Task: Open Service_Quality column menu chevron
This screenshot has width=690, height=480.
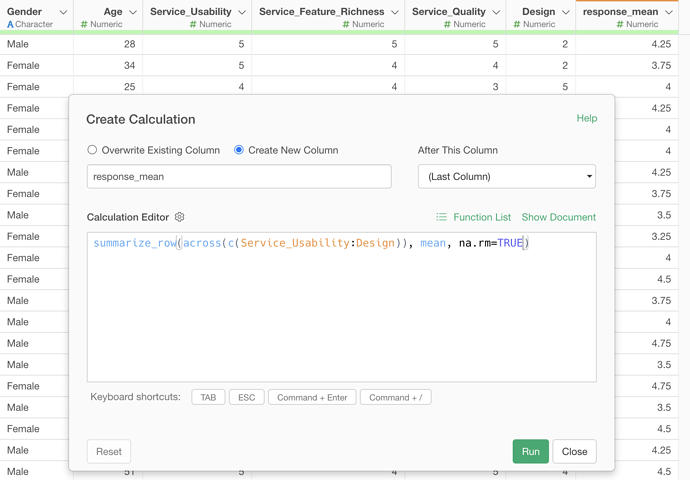Action: [496, 12]
